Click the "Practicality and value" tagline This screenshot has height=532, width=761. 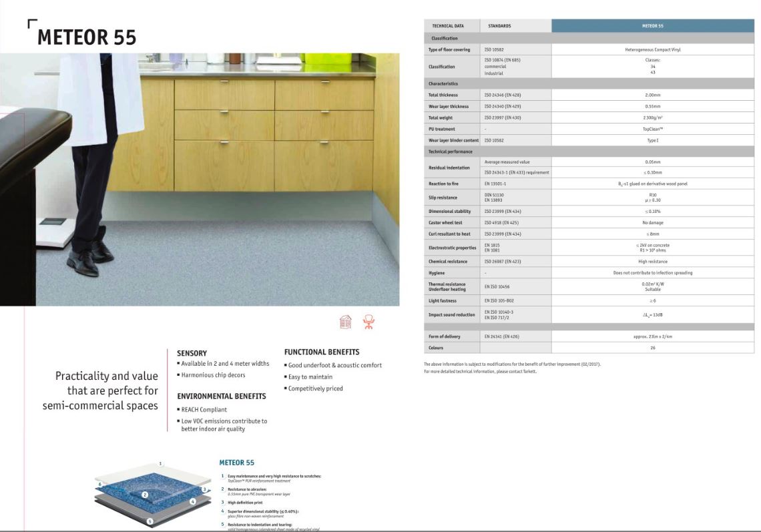point(100,390)
